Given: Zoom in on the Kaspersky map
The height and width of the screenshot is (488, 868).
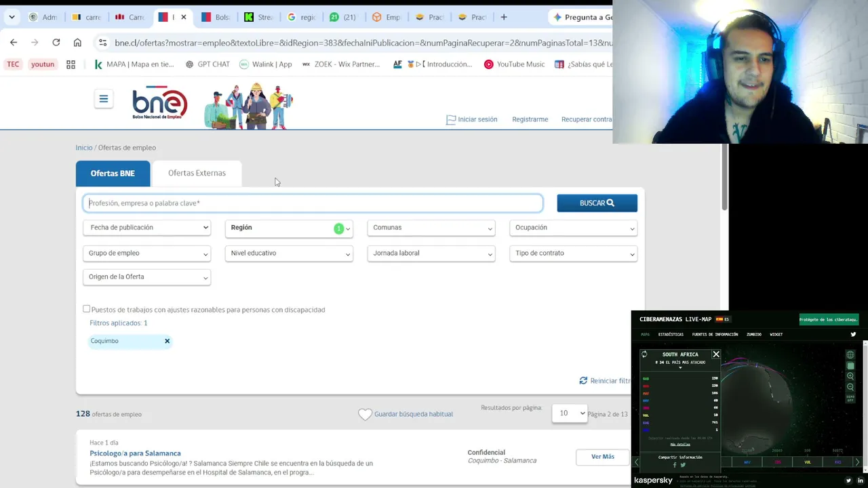Looking at the screenshot, I should 850,376.
